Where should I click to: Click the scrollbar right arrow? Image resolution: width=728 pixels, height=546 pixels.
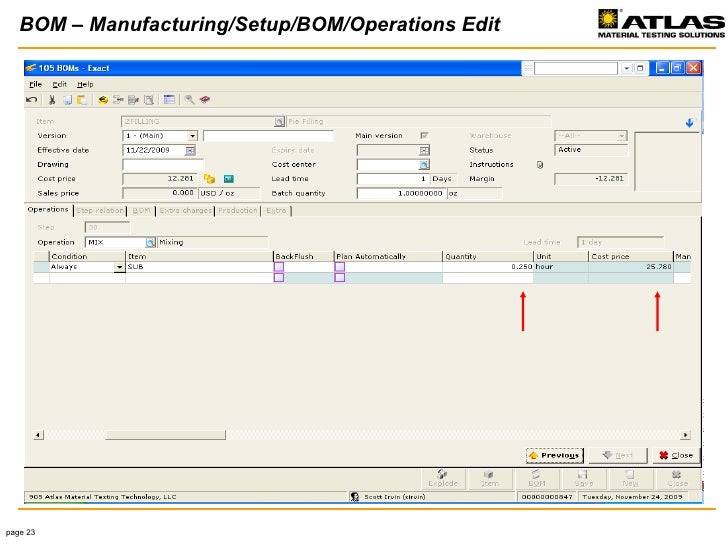[x=685, y=435]
